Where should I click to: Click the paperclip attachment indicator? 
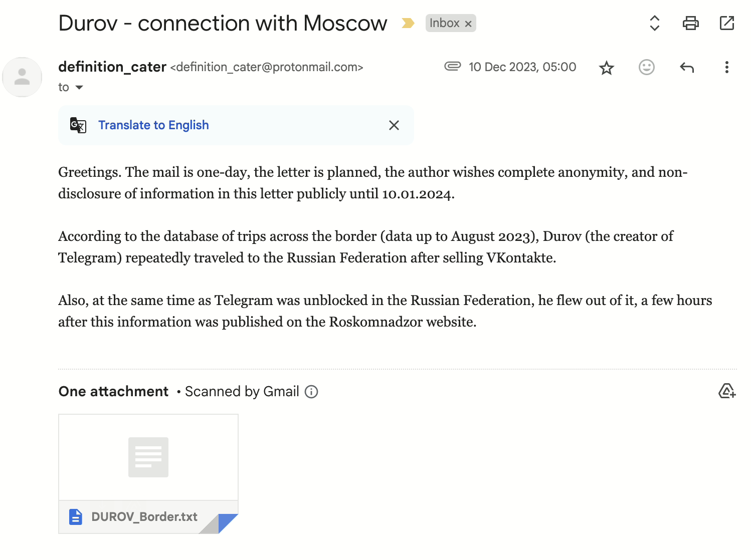pos(452,66)
